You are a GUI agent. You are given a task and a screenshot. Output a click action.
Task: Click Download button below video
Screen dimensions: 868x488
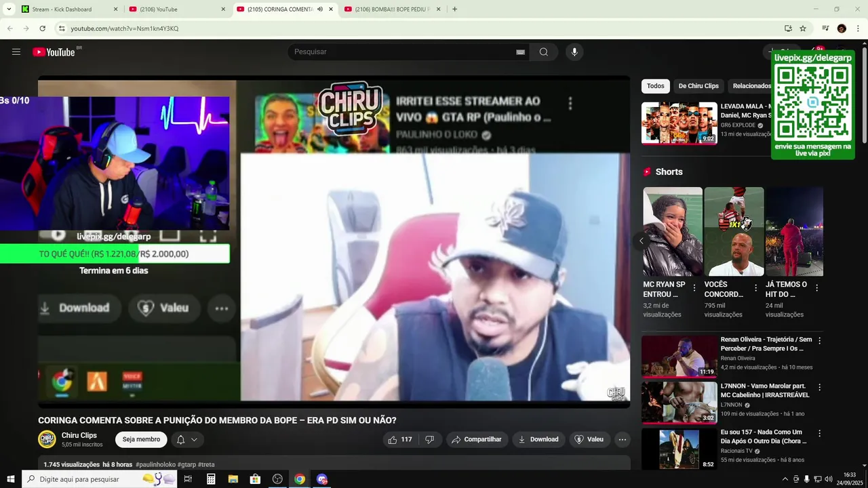[538, 439]
